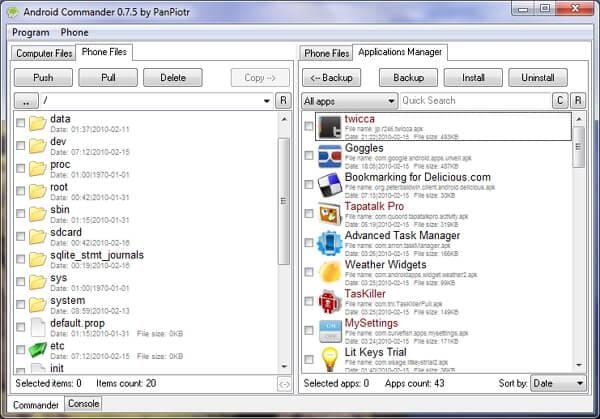Click the root folder icon
Viewport: 600px width, 419px height.
coord(38,191)
